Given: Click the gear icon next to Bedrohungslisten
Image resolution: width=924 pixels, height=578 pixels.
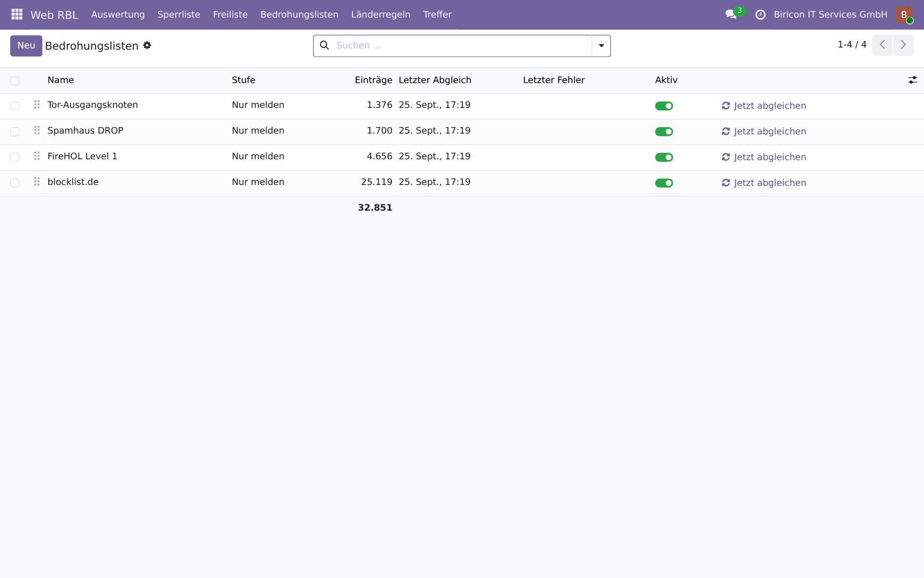Looking at the screenshot, I should (x=147, y=45).
